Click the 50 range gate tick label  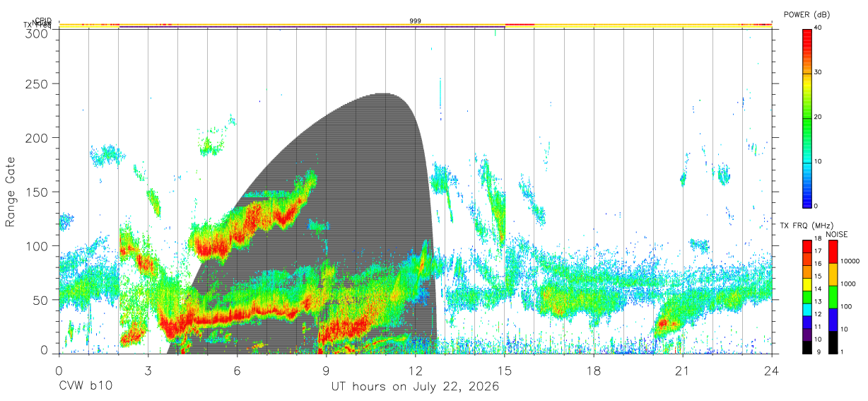(43, 300)
